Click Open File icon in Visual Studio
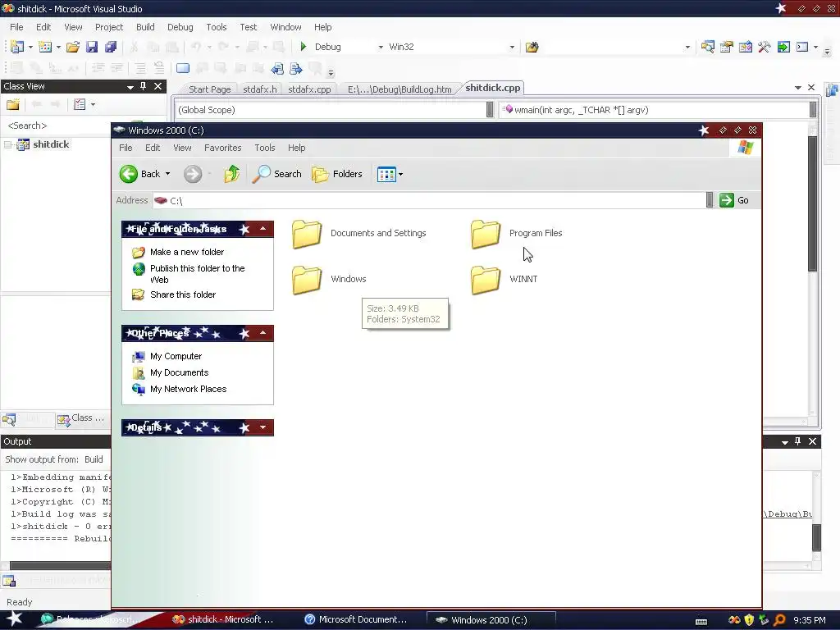The image size is (840, 630). tap(73, 47)
